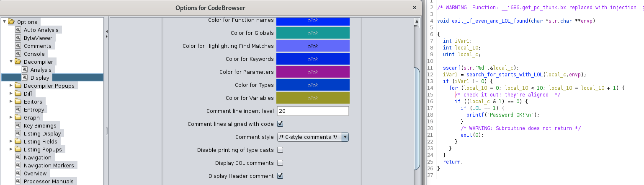Click the root Options folder icon
Viewport: 644px width, 185px height.
(11, 22)
